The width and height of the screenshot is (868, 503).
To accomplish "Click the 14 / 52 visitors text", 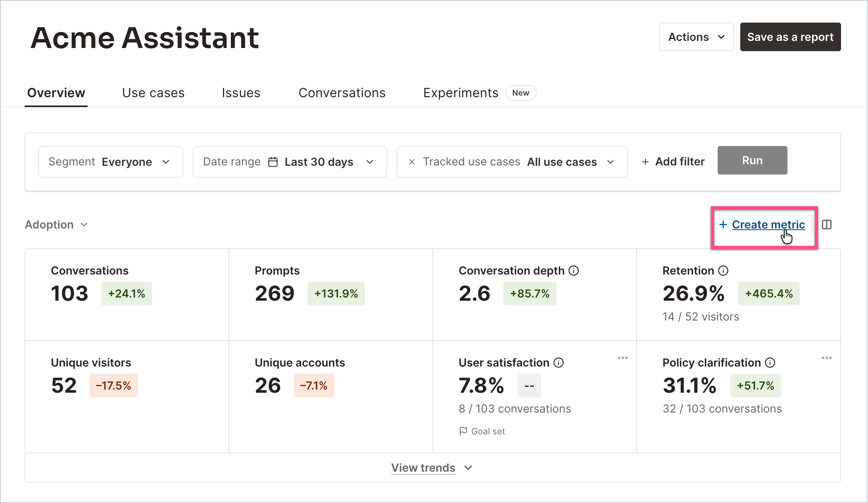I will (x=701, y=317).
